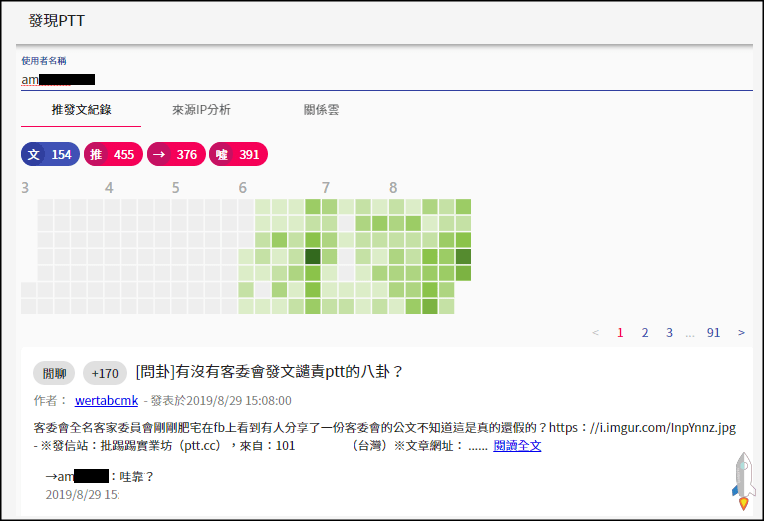Click the 閒聊 category tag
The height and width of the screenshot is (521, 764).
pyautogui.click(x=54, y=373)
